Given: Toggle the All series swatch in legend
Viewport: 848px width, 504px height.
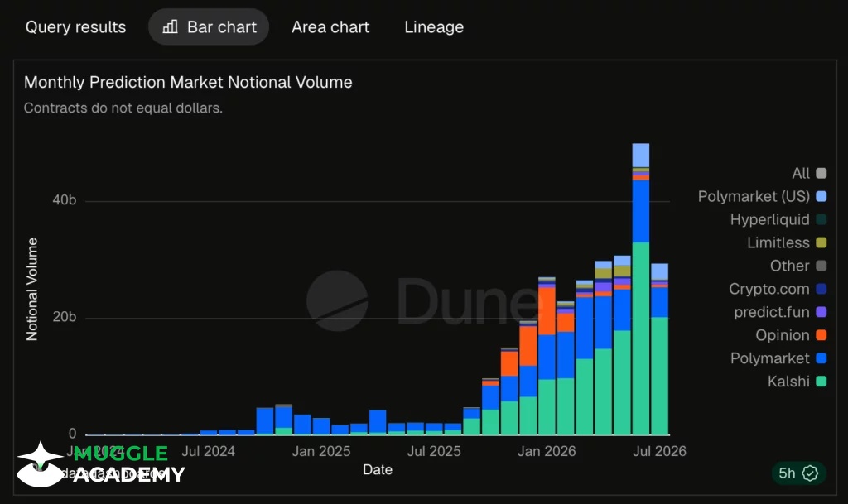Looking at the screenshot, I should pos(821,174).
